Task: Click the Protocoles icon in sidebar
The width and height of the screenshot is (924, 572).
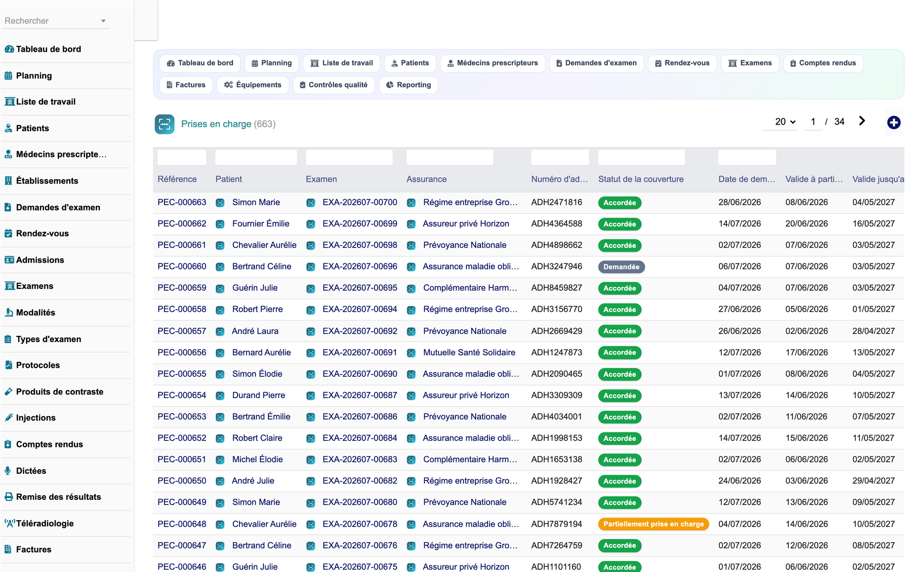Action: click(x=9, y=365)
